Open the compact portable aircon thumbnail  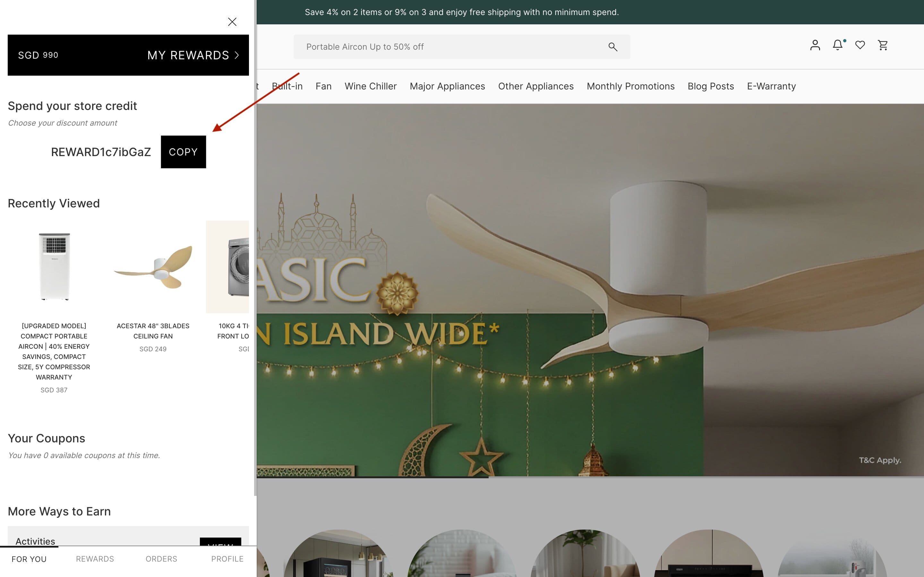tap(54, 267)
